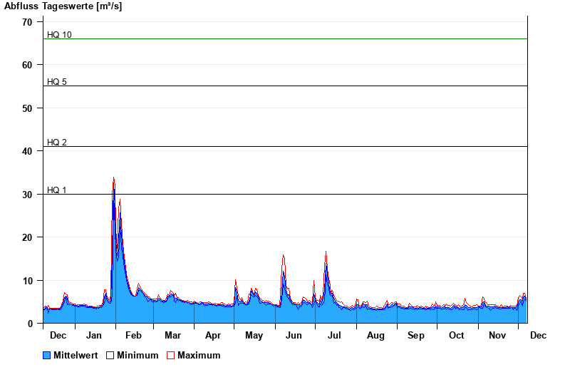Click the Sep month label on axis
This screenshot has width=570, height=392.
click(x=416, y=335)
